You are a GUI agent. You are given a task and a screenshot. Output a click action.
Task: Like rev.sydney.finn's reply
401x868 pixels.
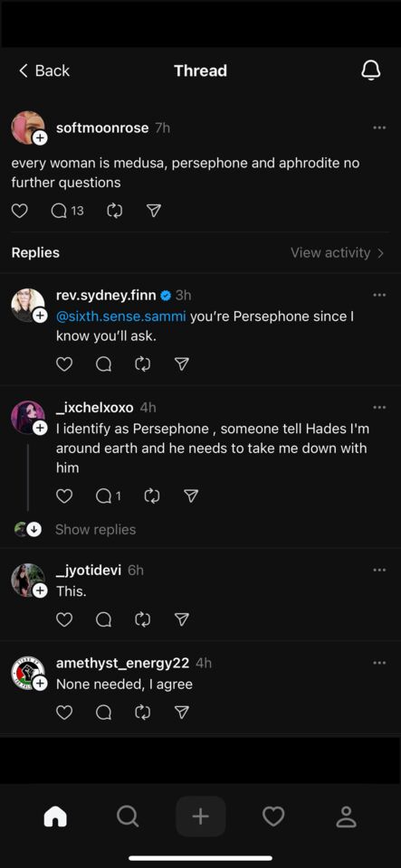(x=64, y=363)
